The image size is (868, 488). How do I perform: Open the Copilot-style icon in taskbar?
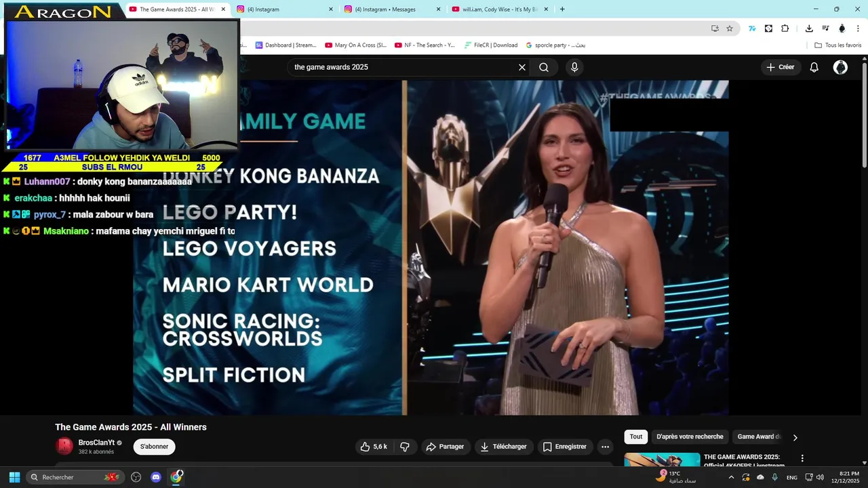pyautogui.click(x=136, y=477)
